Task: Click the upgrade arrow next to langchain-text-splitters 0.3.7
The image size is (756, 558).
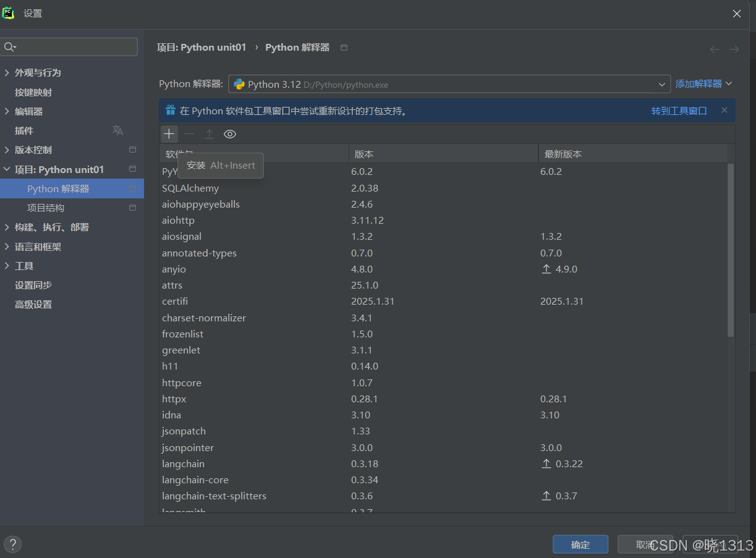Action: 546,496
